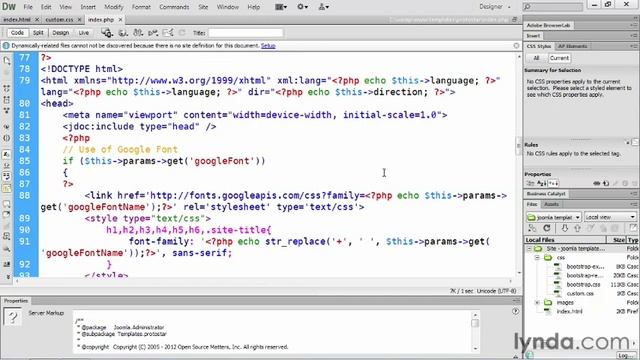Click Attach Style Sheet link icon

pyautogui.click(x=596, y=183)
